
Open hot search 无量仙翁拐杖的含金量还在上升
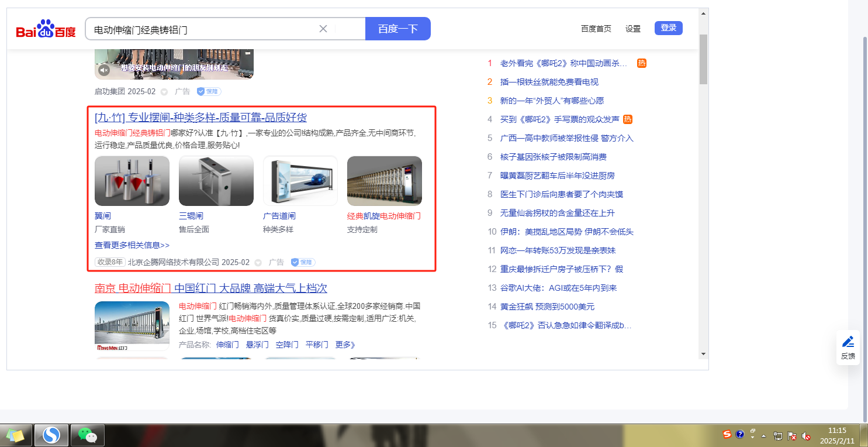tap(558, 213)
